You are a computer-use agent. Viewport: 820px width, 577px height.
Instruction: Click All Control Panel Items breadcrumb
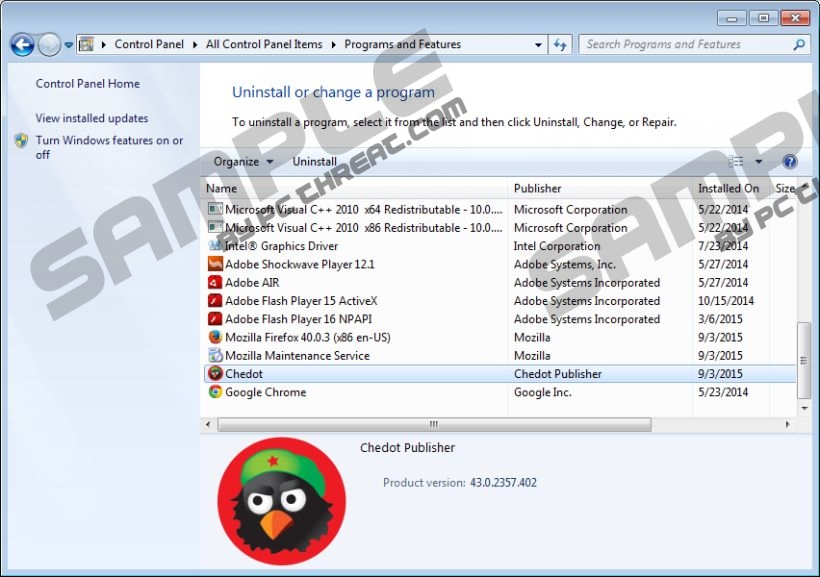click(264, 44)
